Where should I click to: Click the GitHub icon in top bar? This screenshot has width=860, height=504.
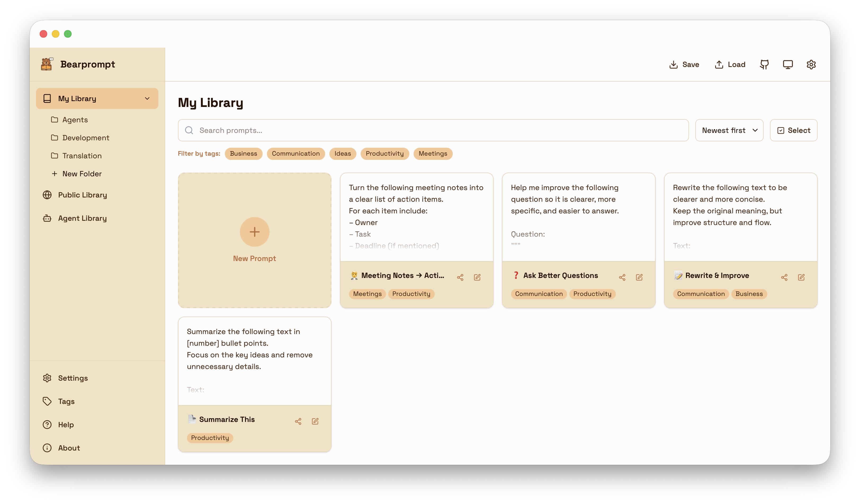click(764, 65)
